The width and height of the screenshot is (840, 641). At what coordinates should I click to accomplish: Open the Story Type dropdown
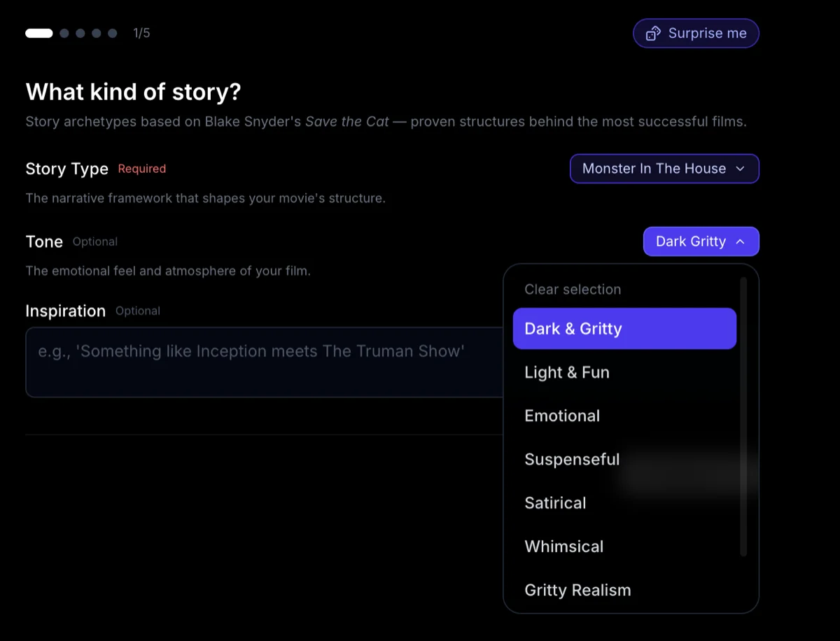pos(664,169)
